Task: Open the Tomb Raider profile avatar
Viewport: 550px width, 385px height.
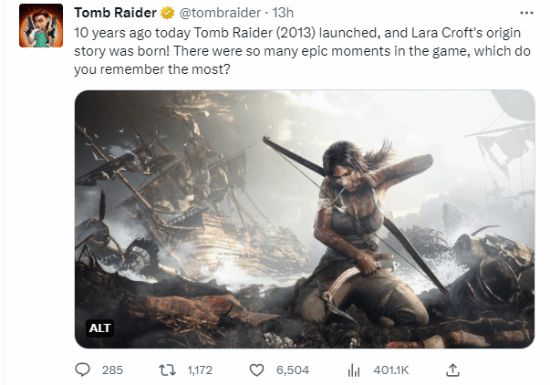Action: click(x=41, y=26)
